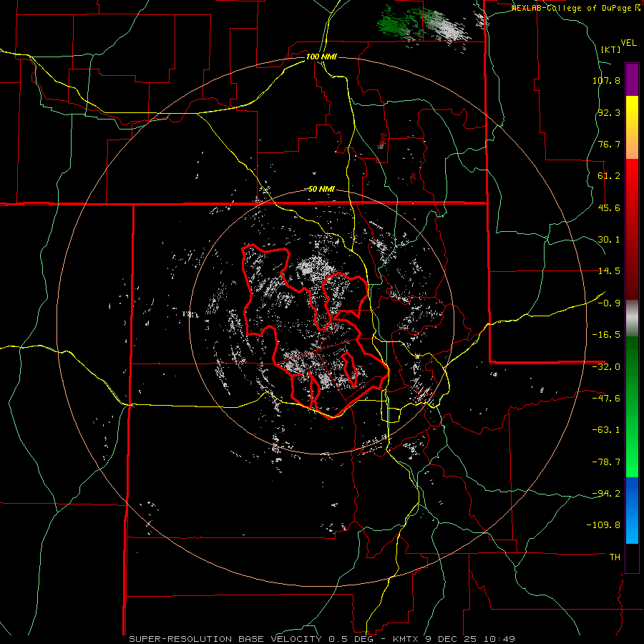Screen dimensions: 644x644
Task: Click the 92.3 velocity scale value
Action: pyautogui.click(x=609, y=112)
